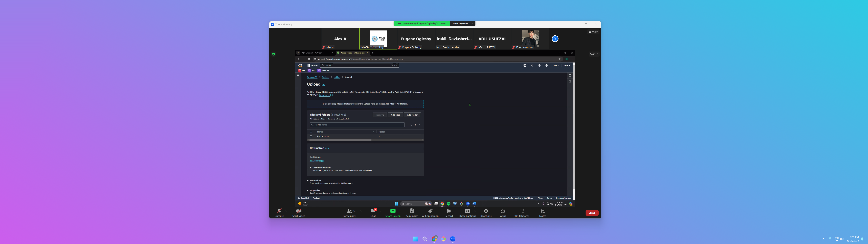868x244 pixels.
Task: Click the red Leave button
Action: coord(592,213)
